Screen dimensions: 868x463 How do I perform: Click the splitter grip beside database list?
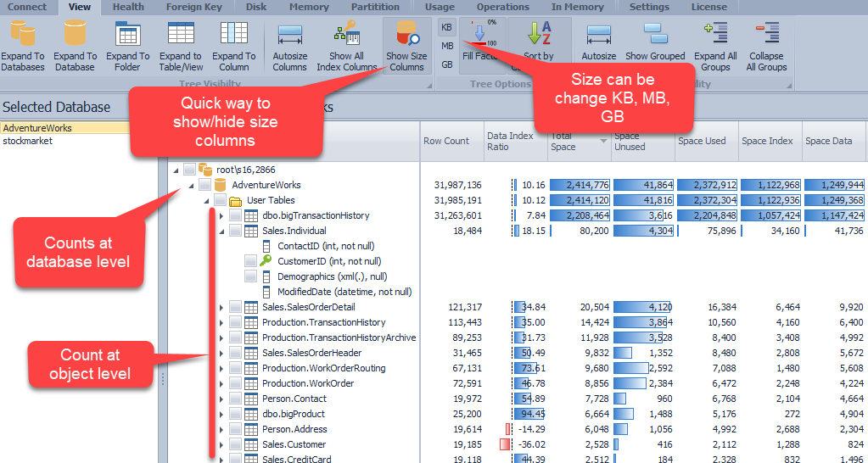tap(162, 379)
